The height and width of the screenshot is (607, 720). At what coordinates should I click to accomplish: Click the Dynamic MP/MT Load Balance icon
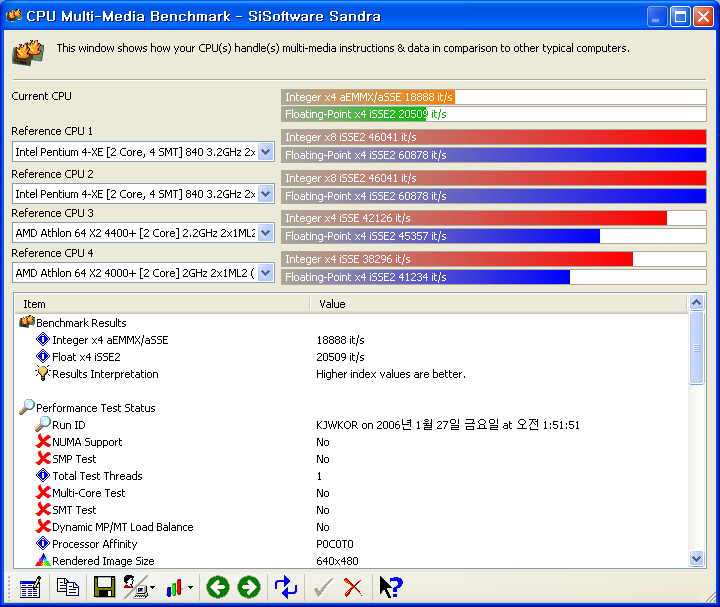pyautogui.click(x=43, y=526)
